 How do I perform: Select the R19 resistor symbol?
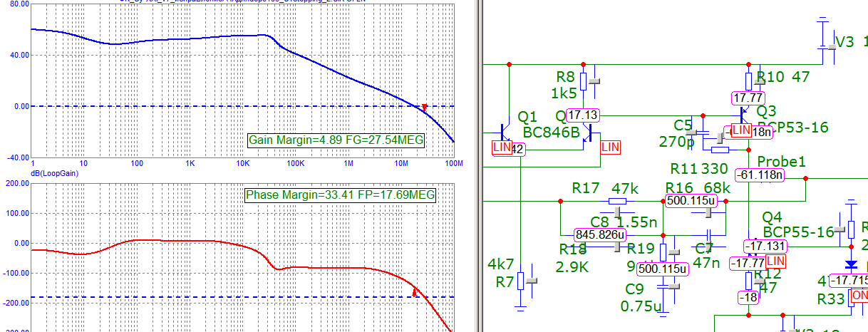[663, 253]
